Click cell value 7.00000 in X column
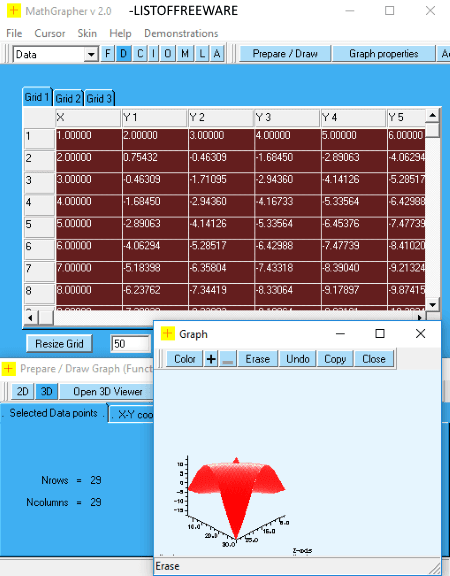Viewport: 450px width, 576px height. tap(88, 271)
